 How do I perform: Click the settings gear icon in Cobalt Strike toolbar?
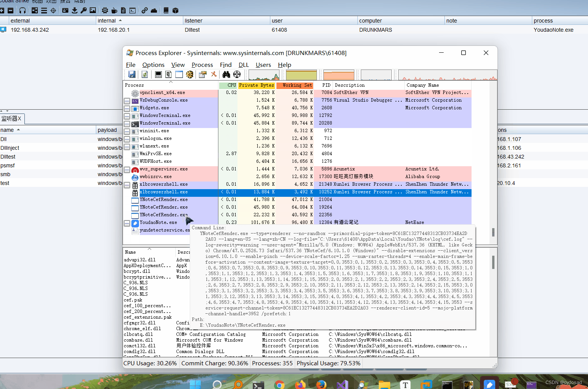click(105, 10)
